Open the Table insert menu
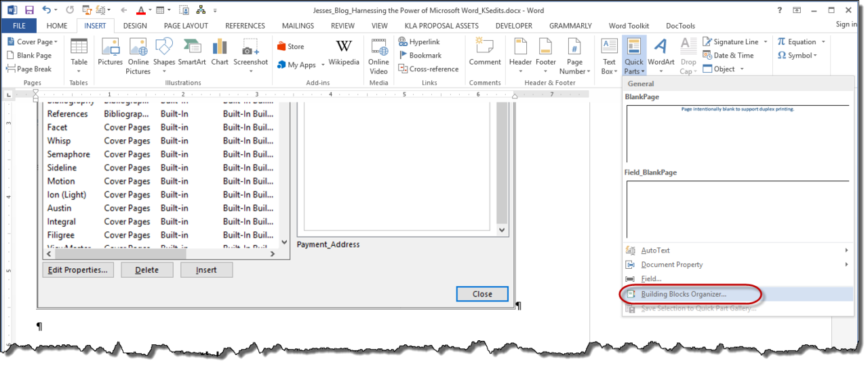The height and width of the screenshot is (368, 868). [79, 56]
